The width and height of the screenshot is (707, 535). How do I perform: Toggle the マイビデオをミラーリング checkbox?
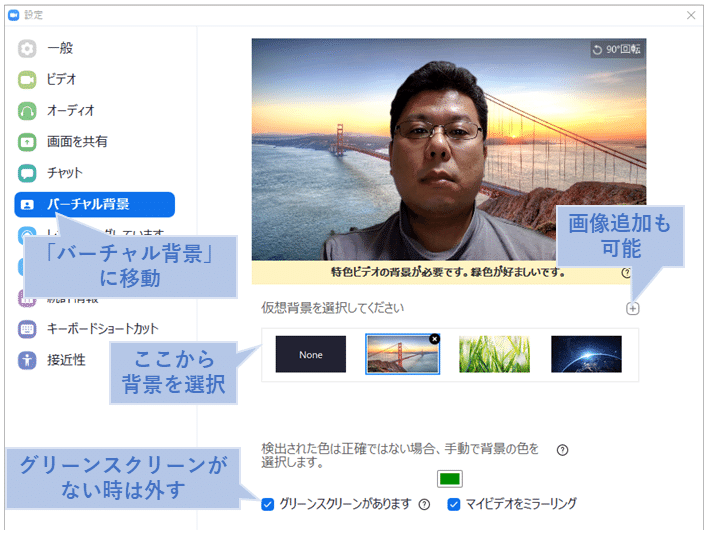pyautogui.click(x=454, y=504)
